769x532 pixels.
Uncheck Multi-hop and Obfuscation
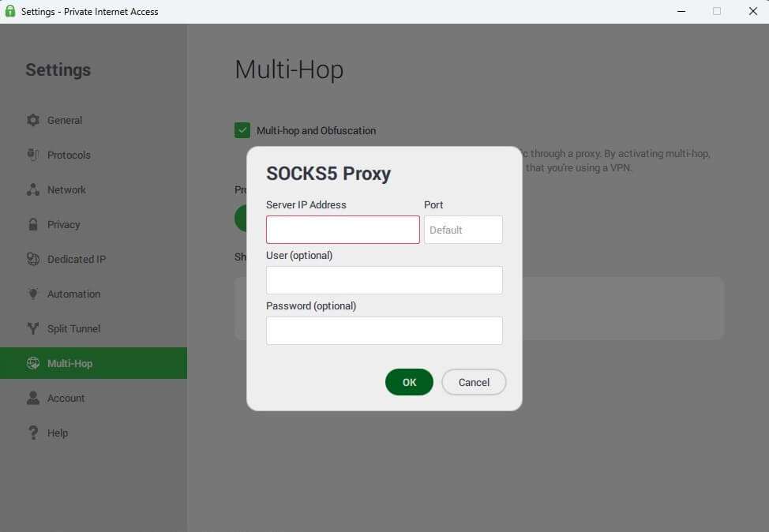242,130
